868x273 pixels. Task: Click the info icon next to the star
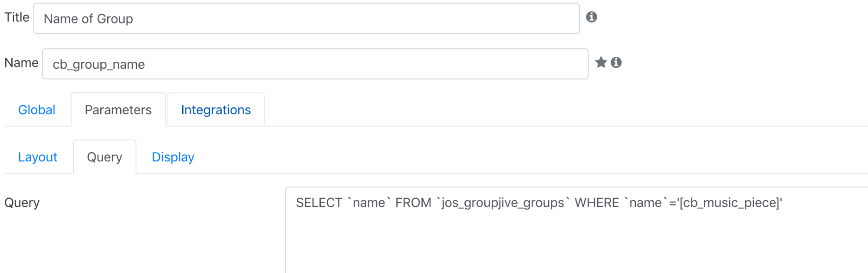pyautogui.click(x=616, y=63)
